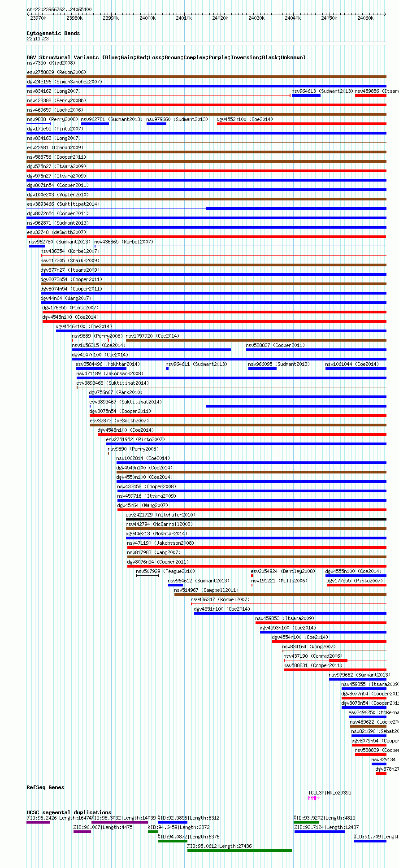
Task: Select label dgv100e203 (Vogler2010)
Action: click(58, 195)
